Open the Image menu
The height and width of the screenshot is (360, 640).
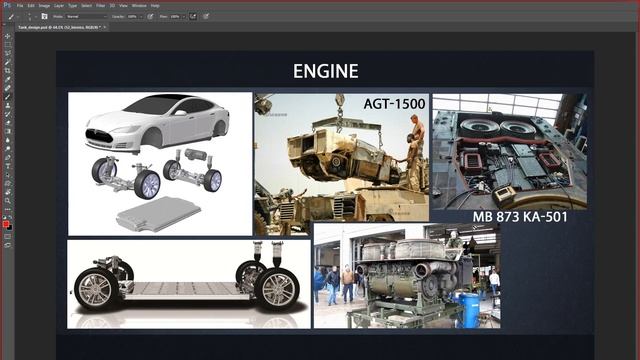44,6
